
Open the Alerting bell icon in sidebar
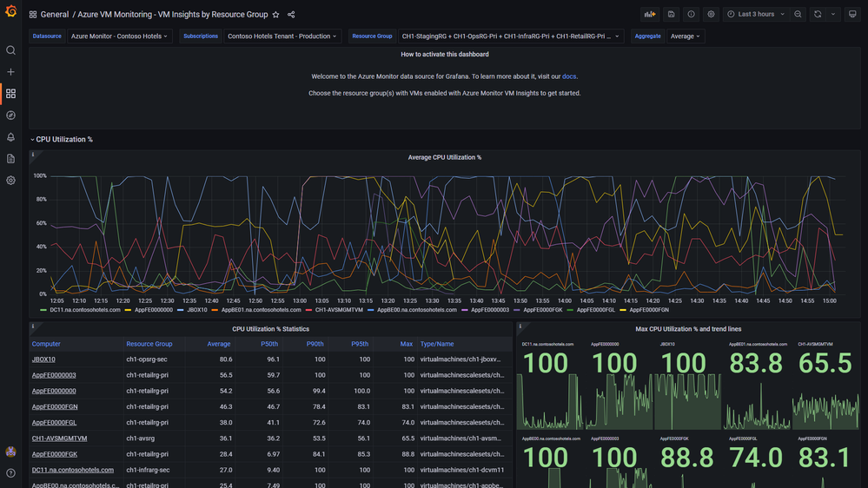10,136
